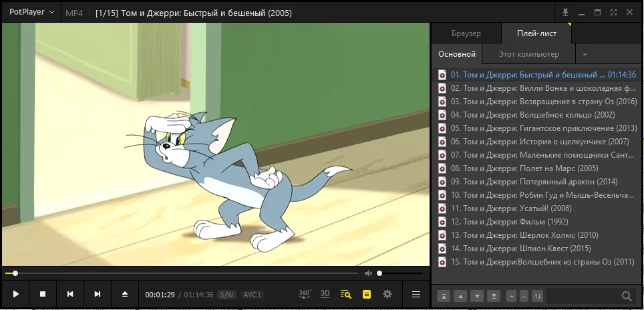
Task: Click the file icon of Полет на Марс entry
Action: point(442,168)
